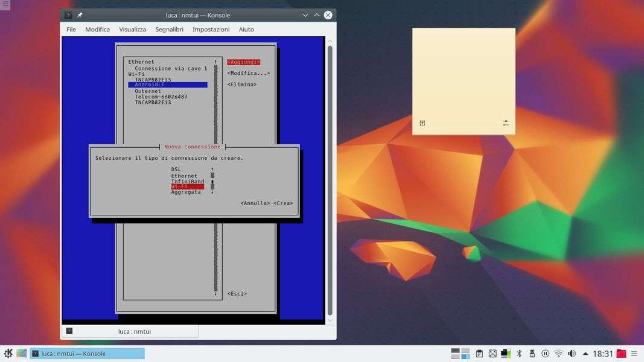
Task: Open the Wi-Fi network tray icon
Action: 558,354
